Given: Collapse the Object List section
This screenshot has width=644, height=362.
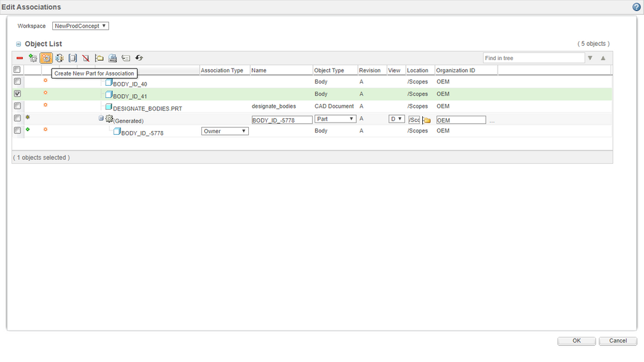Looking at the screenshot, I should tap(19, 44).
